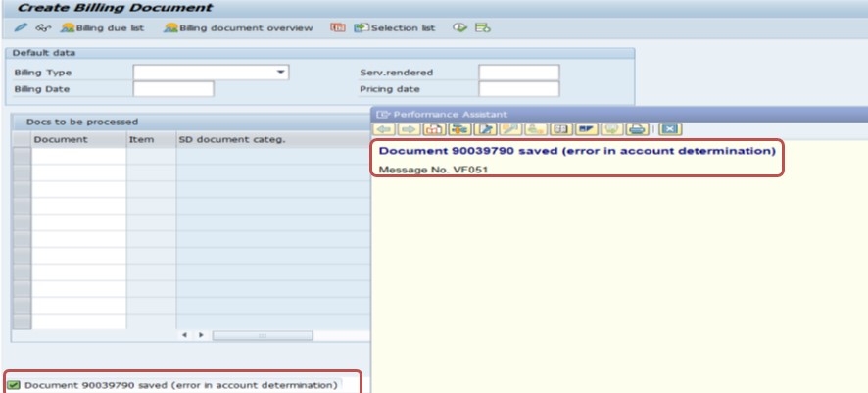Viewport: 868px width, 393px height.
Task: Click the last green toolbar icon
Action: pyautogui.click(x=483, y=27)
